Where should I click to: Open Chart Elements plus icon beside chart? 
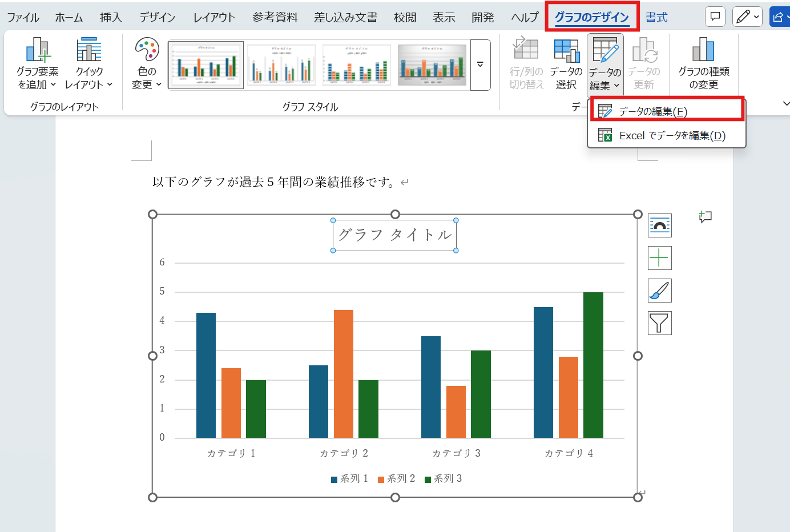pyautogui.click(x=659, y=258)
